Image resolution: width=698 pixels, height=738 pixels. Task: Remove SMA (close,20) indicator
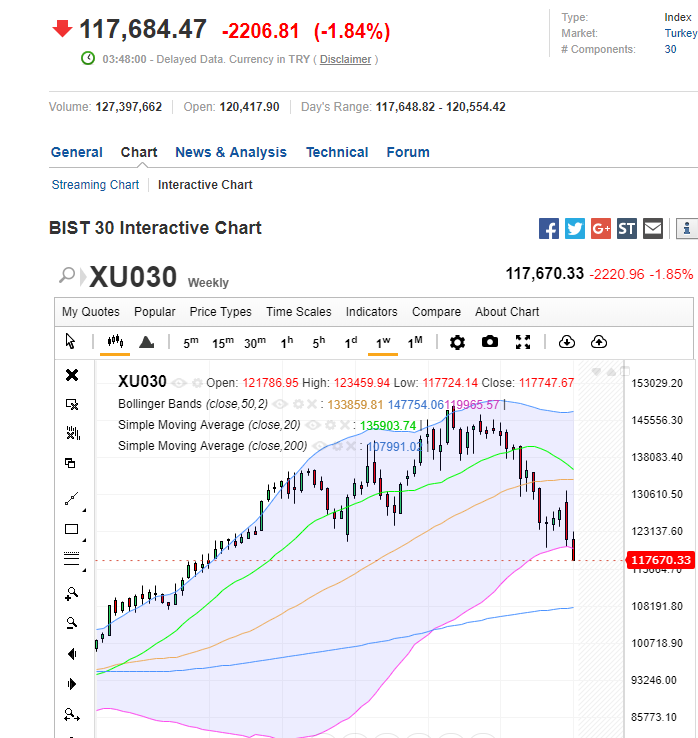345,425
